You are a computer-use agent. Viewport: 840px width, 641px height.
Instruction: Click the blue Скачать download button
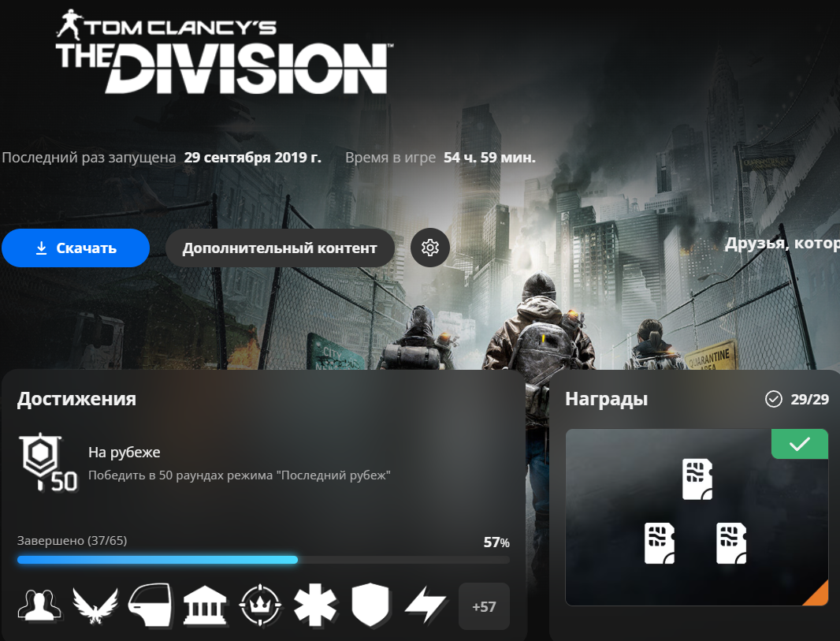(x=76, y=248)
